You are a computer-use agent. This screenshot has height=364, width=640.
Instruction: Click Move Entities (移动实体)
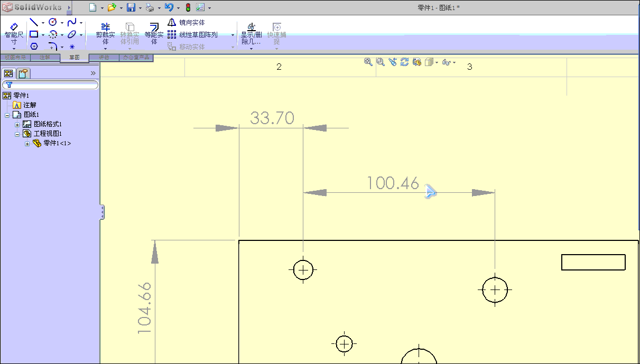point(186,46)
